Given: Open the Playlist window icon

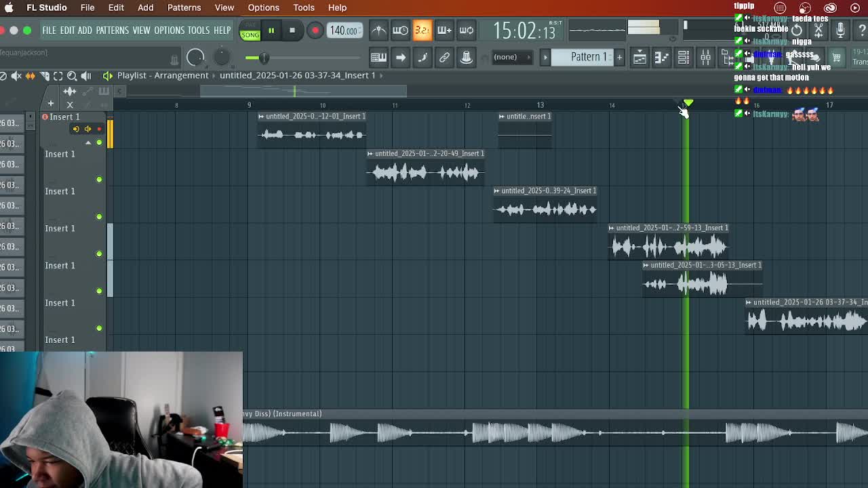Looking at the screenshot, I should point(639,58).
